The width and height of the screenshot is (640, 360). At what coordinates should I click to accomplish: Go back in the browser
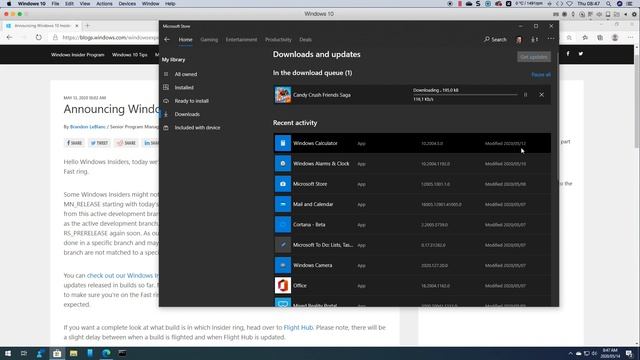(9, 38)
